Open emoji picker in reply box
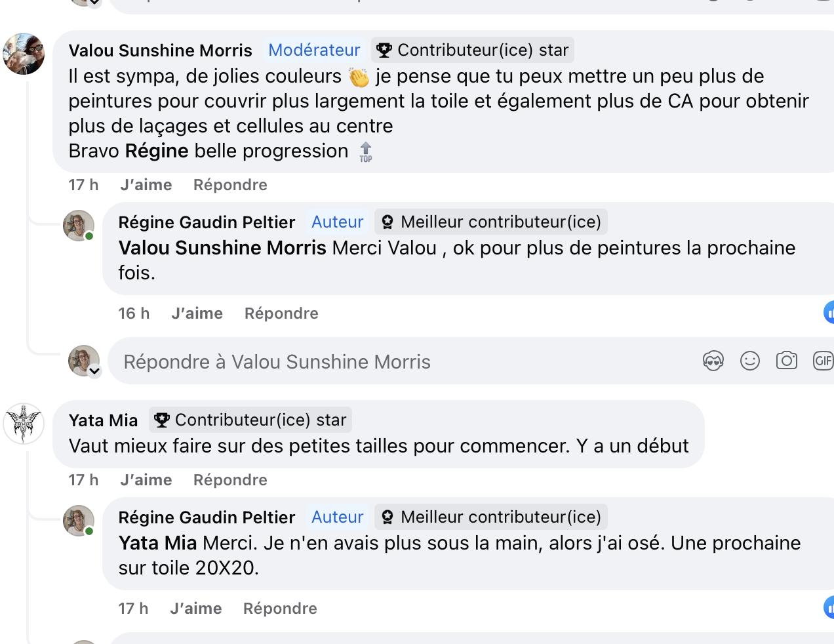Image resolution: width=834 pixels, height=644 pixels. click(750, 361)
